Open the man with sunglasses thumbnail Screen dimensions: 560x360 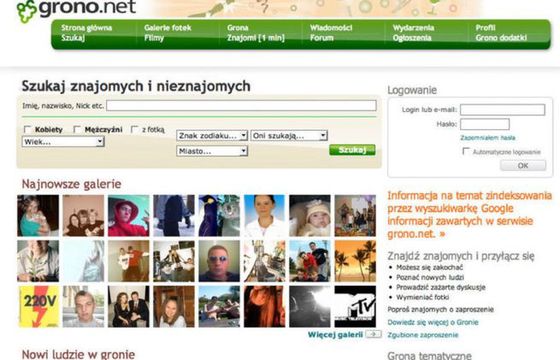(x=219, y=261)
